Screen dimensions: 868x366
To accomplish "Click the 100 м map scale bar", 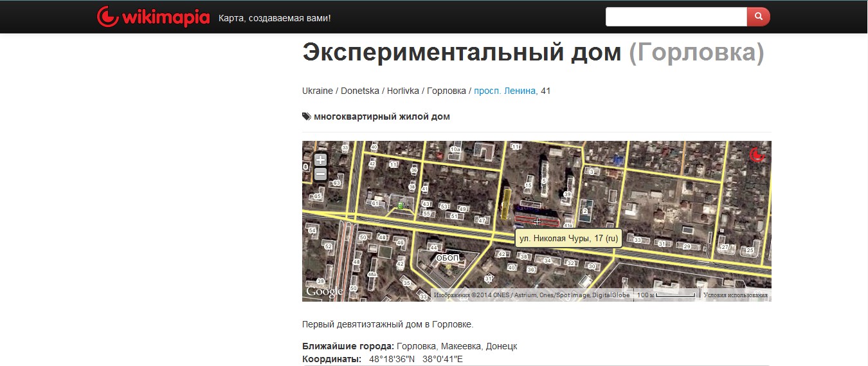I will click(x=665, y=295).
